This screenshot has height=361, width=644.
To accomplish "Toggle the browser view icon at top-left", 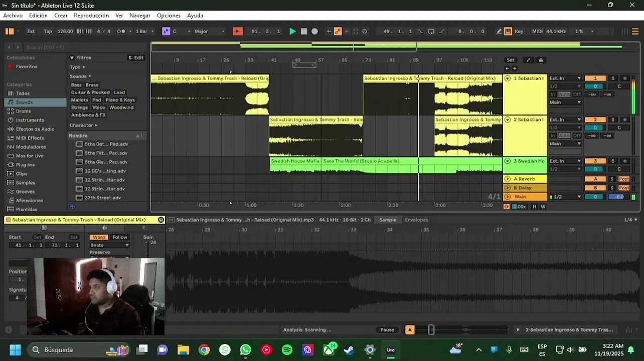I will 10,31.
